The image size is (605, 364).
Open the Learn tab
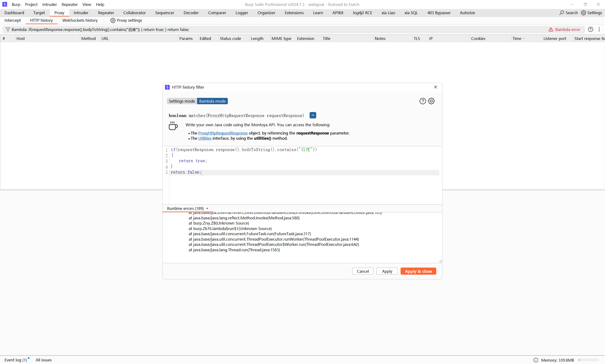[318, 13]
